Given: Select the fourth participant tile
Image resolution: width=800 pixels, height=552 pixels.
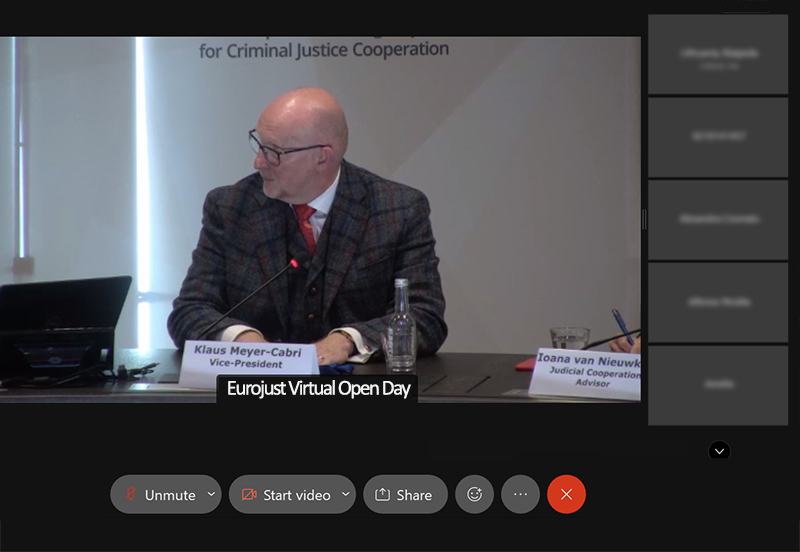Looking at the screenshot, I should point(718,303).
